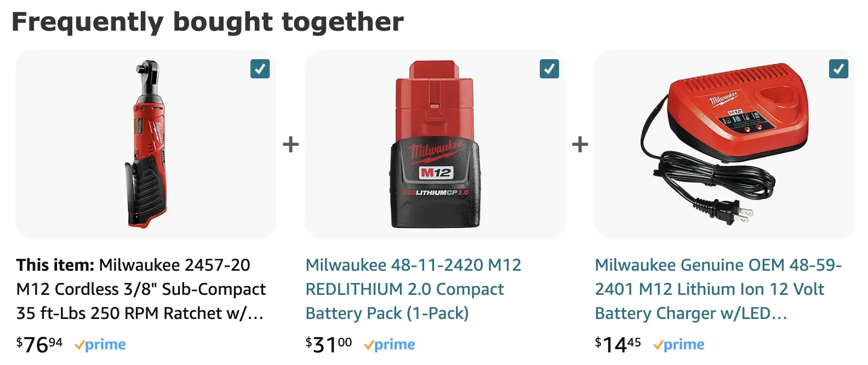Click the $14.45 charger price
Viewport: 868px width, 365px height.
(x=618, y=345)
